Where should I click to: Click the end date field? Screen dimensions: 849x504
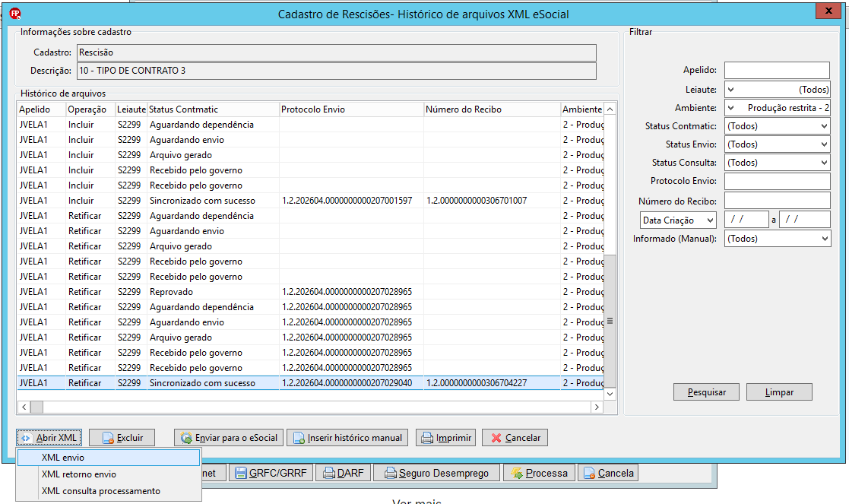coord(805,219)
